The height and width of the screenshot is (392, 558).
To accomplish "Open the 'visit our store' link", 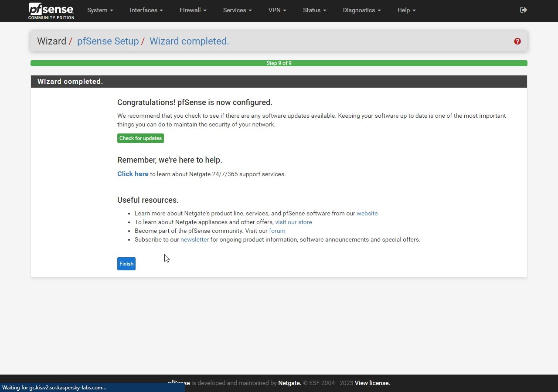I will 293,222.
